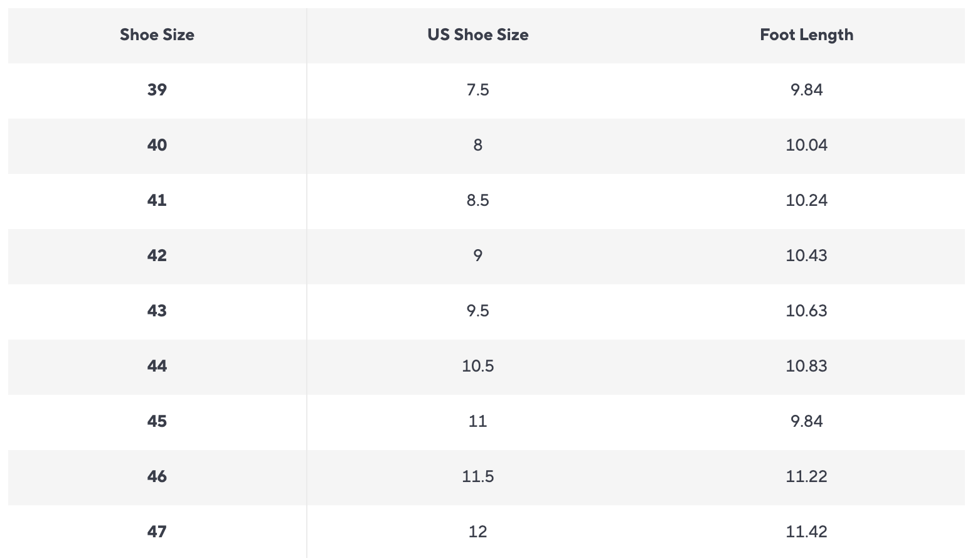Viewport: 980px width, 558px height.
Task: Select shoe size 39 cell
Action: [157, 90]
